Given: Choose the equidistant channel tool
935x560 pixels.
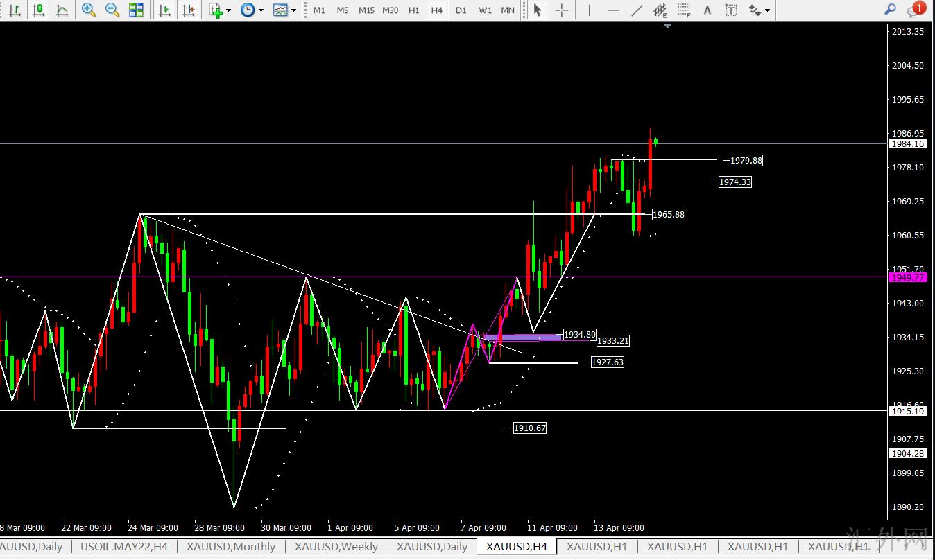Looking at the screenshot, I should point(660,10).
